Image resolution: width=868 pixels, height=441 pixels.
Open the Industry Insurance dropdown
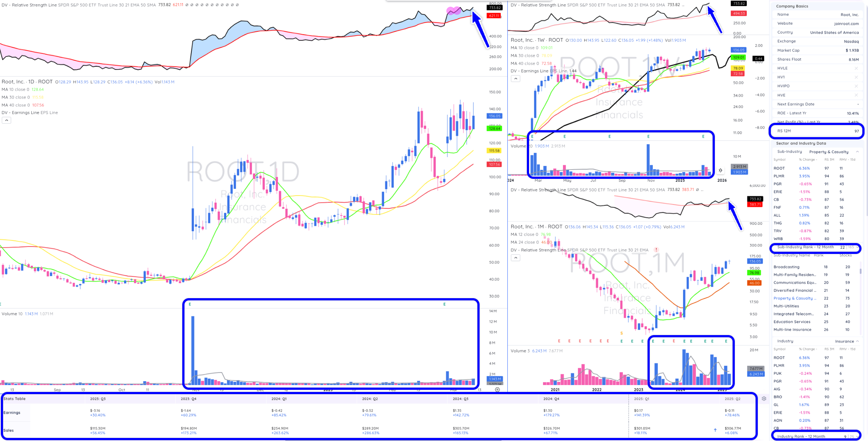point(857,341)
